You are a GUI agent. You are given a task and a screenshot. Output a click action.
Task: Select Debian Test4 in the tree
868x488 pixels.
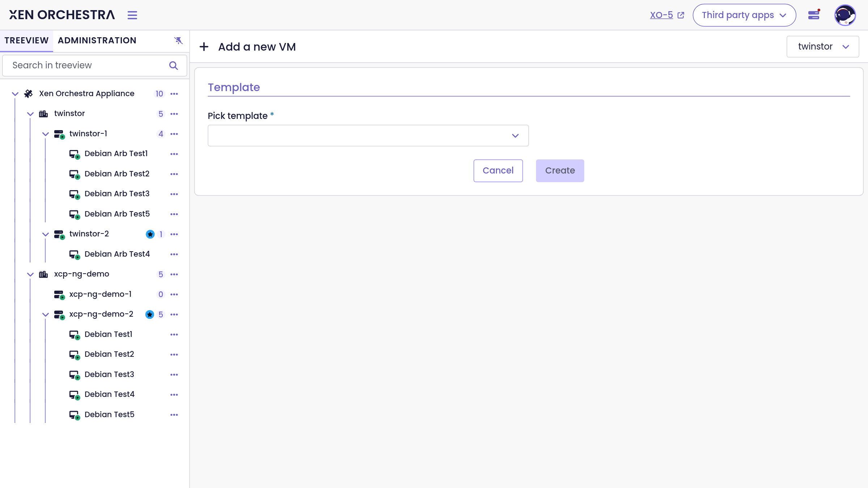point(110,394)
